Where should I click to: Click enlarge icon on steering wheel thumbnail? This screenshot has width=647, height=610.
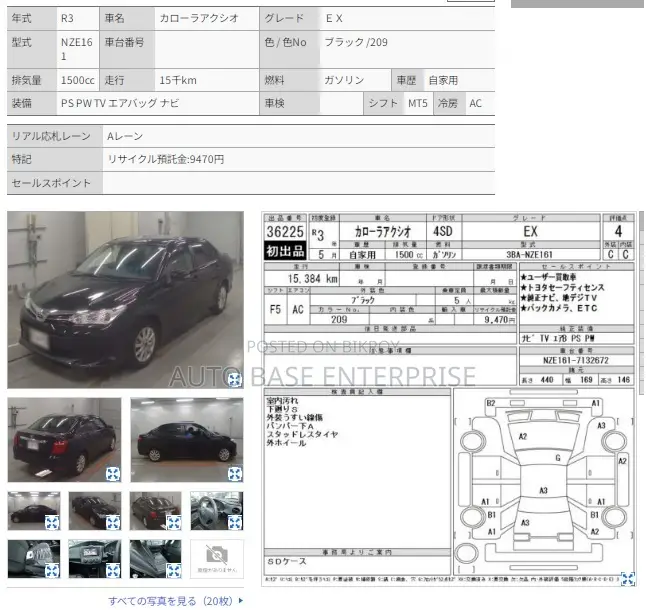[x=235, y=523]
